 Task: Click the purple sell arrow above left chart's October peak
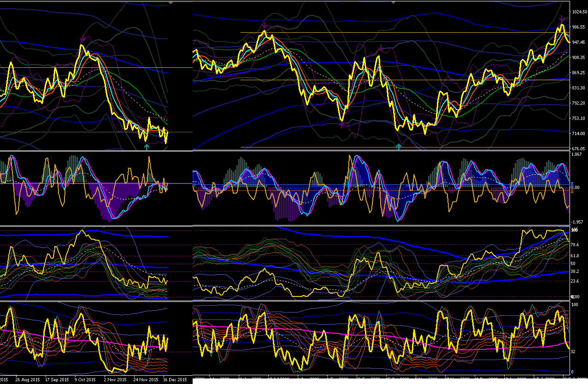click(82, 39)
